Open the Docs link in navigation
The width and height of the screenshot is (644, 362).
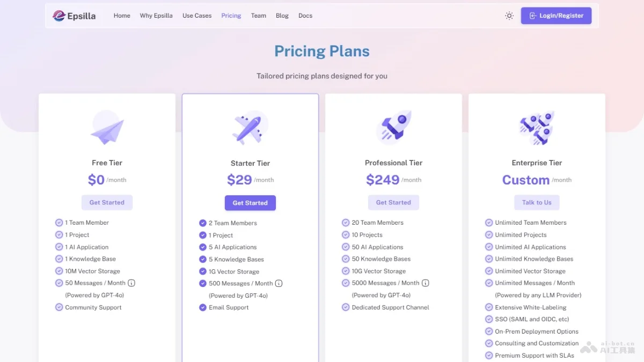click(x=305, y=16)
